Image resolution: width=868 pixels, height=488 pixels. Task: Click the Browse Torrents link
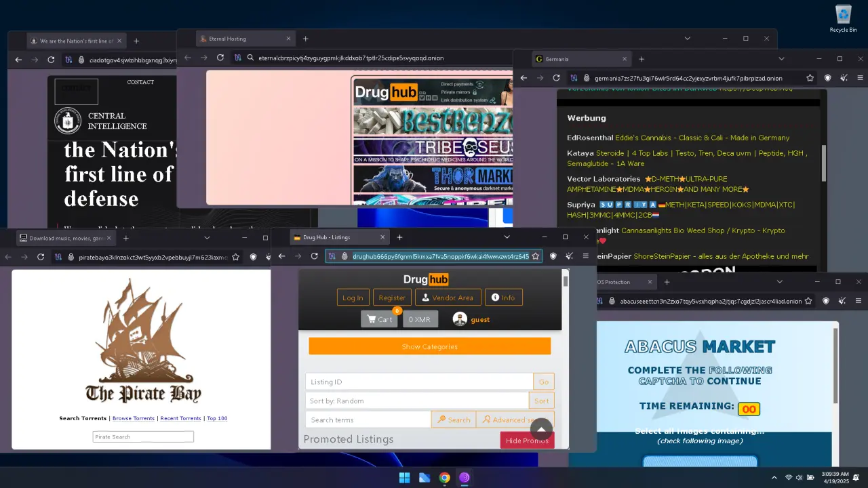click(x=134, y=418)
